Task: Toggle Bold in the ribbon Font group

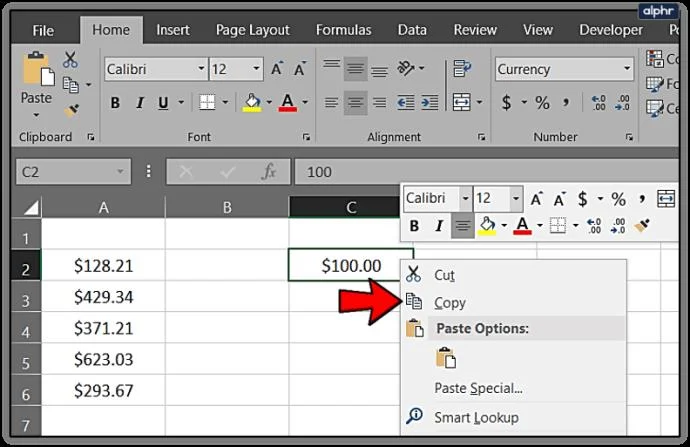Action: 115,103
